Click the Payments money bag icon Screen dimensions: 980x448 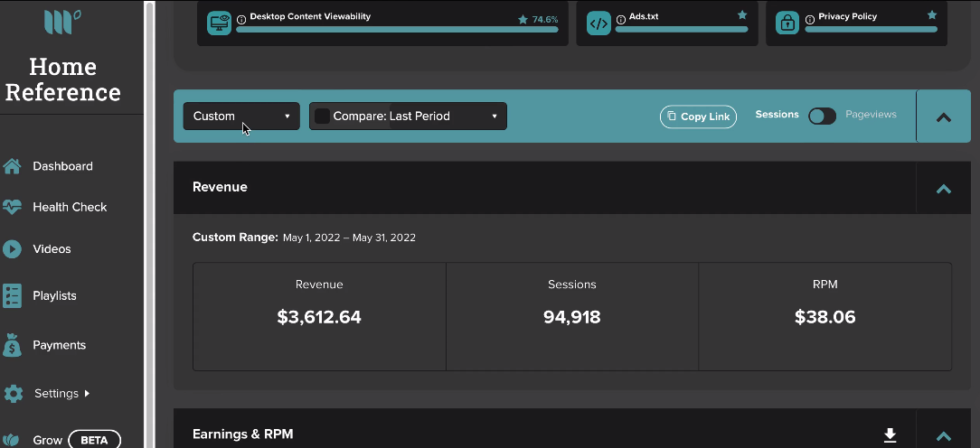tap(12, 345)
